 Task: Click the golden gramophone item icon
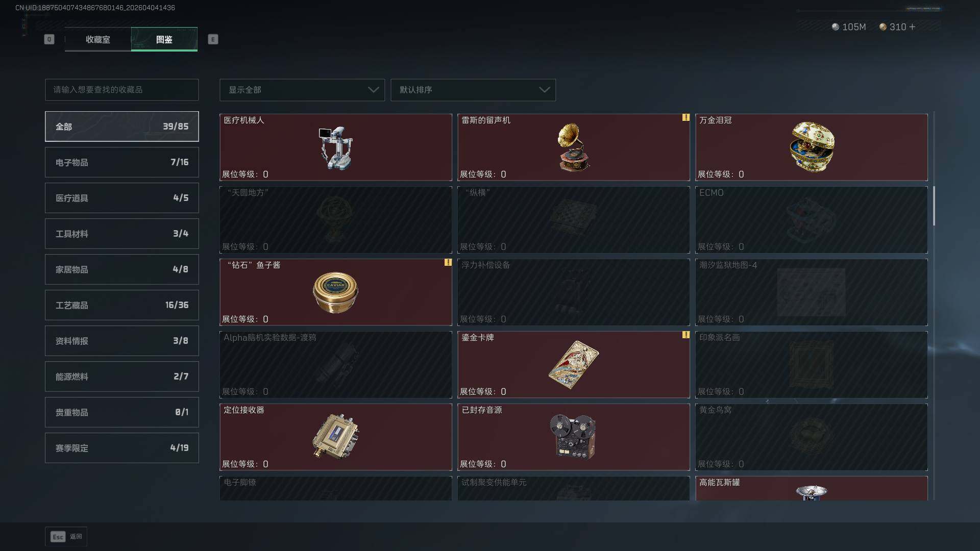(x=574, y=147)
